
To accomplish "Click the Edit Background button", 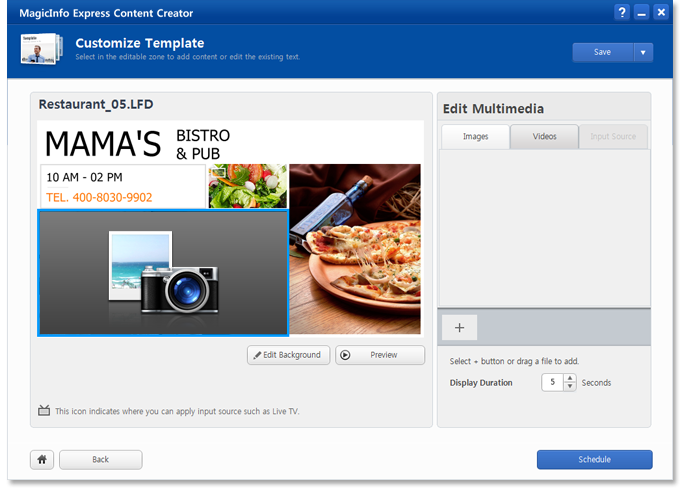I will pyautogui.click(x=288, y=355).
